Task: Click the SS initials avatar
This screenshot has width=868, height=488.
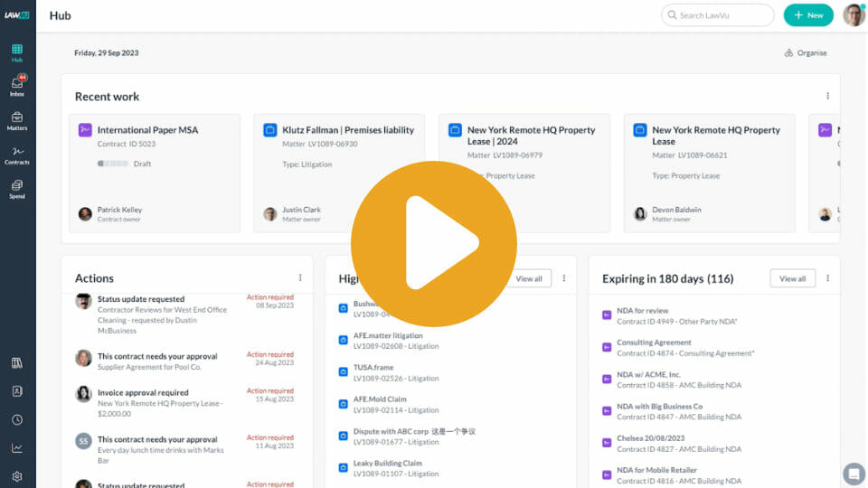Action: coord(83,441)
